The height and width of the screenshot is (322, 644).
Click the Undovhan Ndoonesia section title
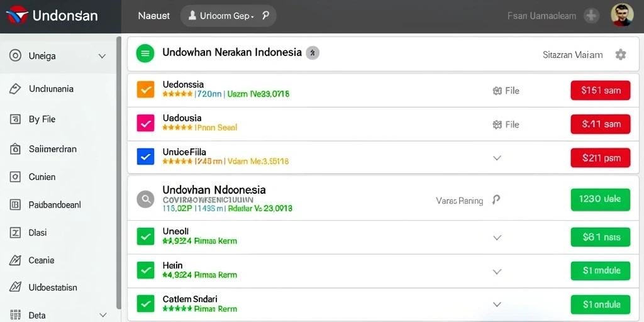click(x=214, y=190)
